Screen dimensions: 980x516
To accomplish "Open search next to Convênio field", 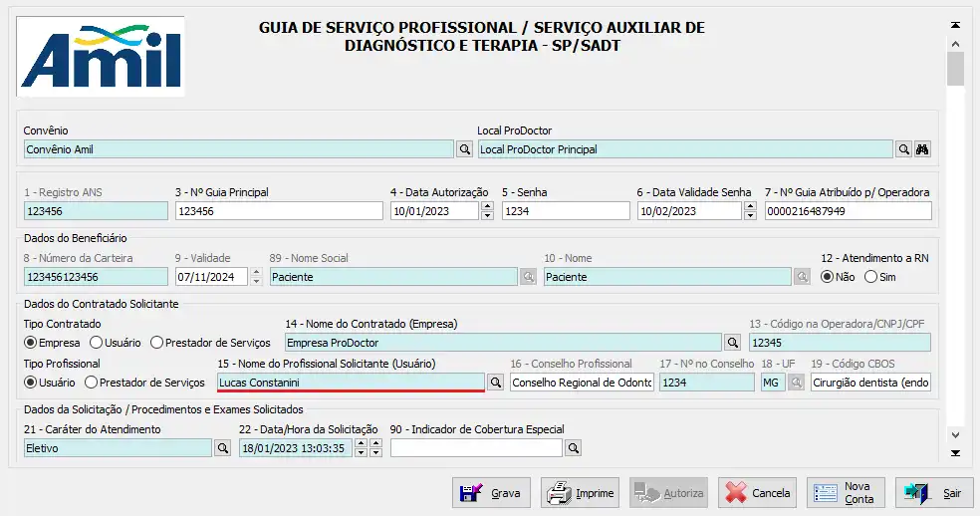I will click(x=464, y=149).
